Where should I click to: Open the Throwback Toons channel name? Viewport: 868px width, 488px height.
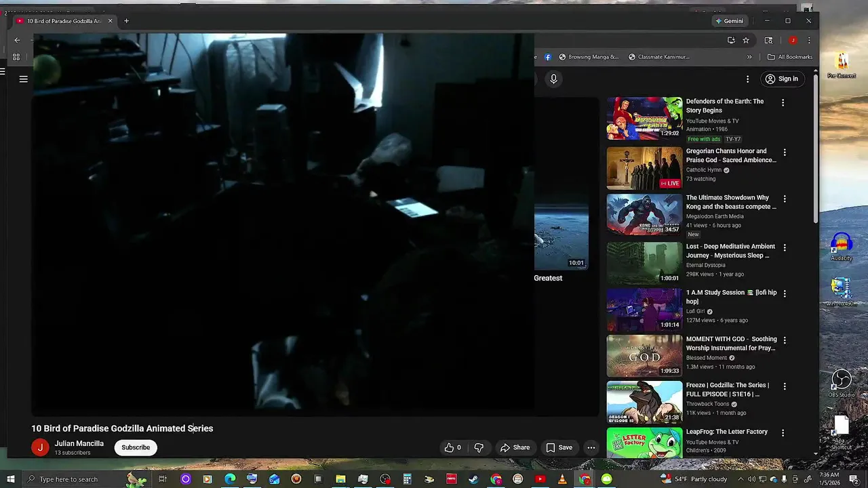coord(708,404)
